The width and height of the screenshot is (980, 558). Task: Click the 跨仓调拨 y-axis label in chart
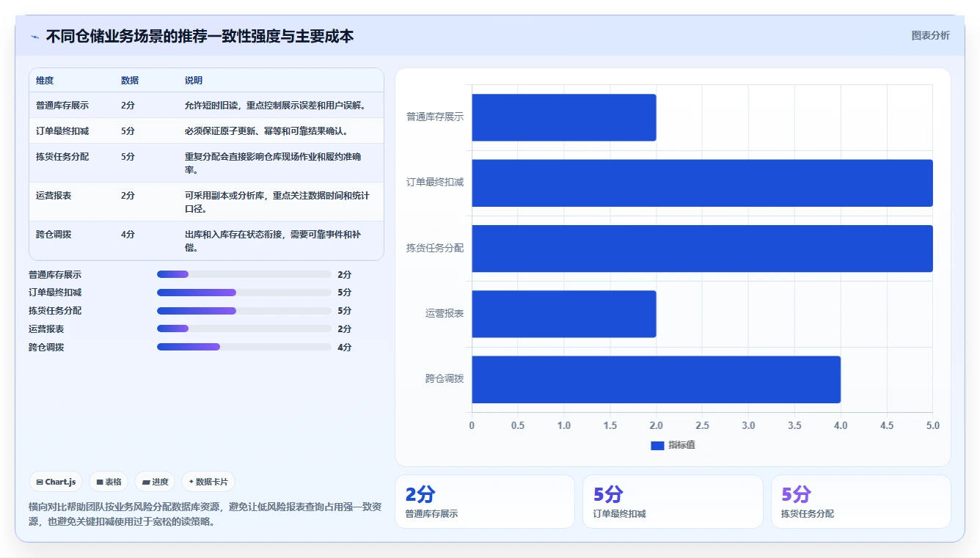click(445, 378)
